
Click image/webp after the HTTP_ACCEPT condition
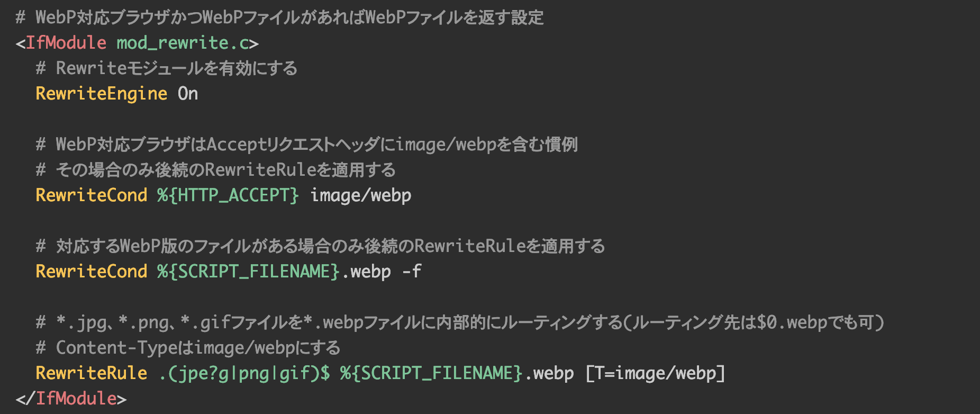point(361,195)
